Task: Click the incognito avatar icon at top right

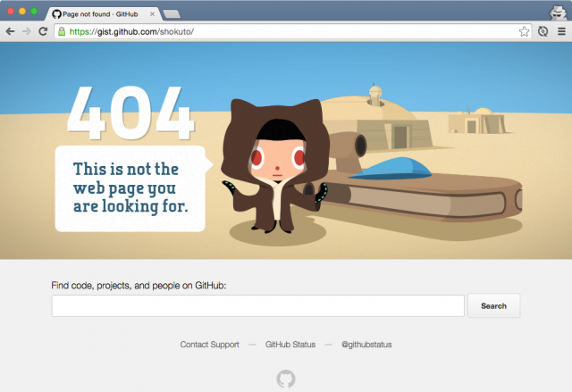Action: (x=554, y=11)
